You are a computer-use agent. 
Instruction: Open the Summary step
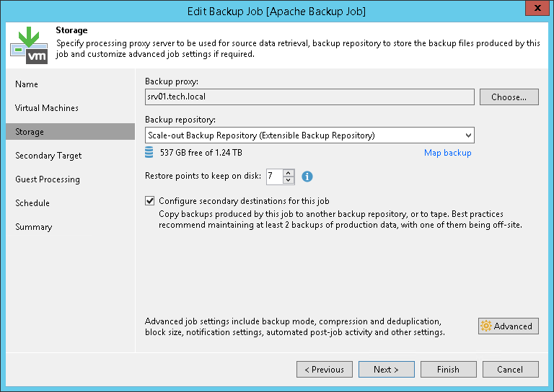[x=34, y=227]
